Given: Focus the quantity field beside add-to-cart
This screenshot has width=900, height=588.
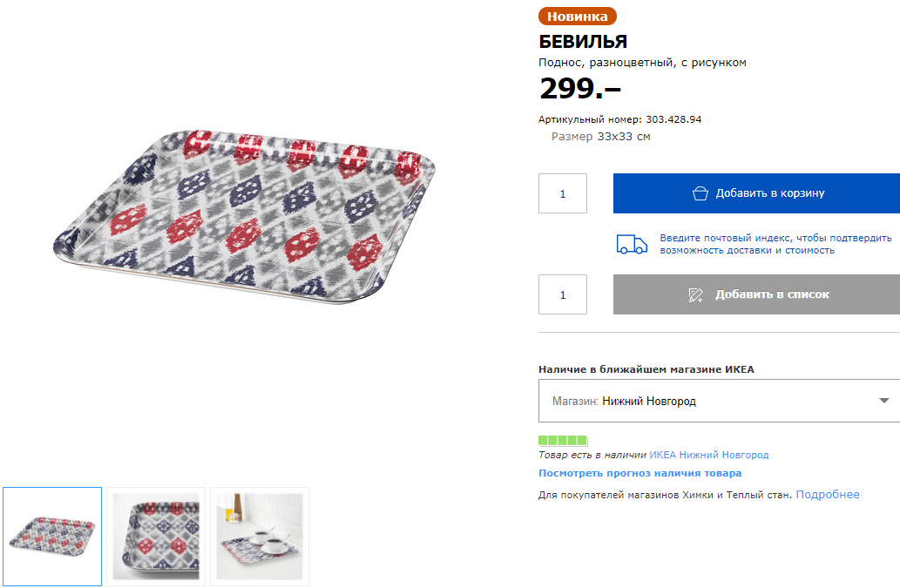Looking at the screenshot, I should click(x=563, y=193).
